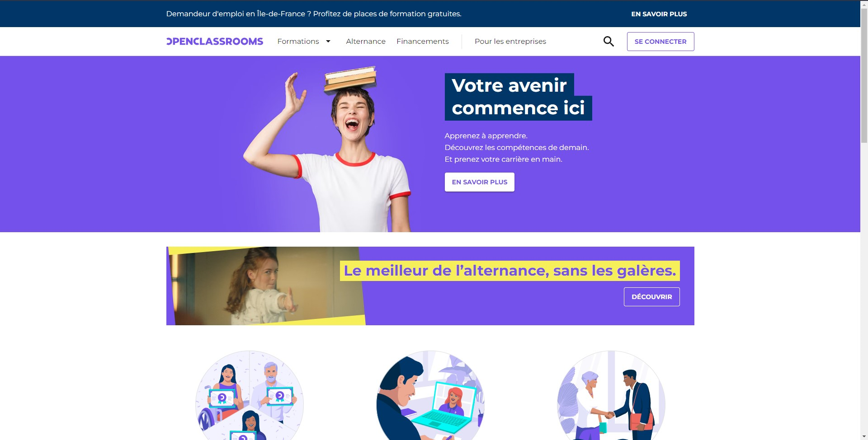Open the alternance banner photo of woman
This screenshot has height=440, width=868.
(266, 286)
